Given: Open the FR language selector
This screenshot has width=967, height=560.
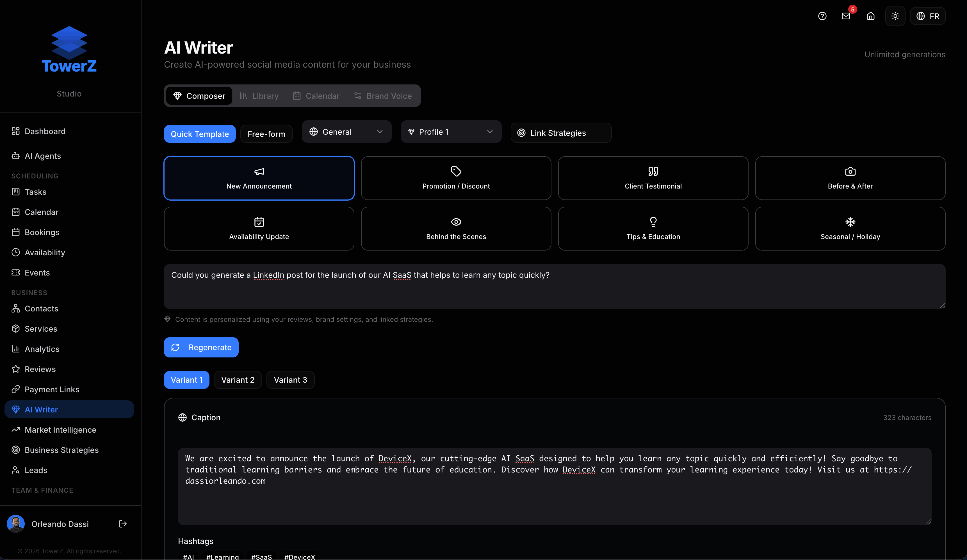Looking at the screenshot, I should pos(928,16).
